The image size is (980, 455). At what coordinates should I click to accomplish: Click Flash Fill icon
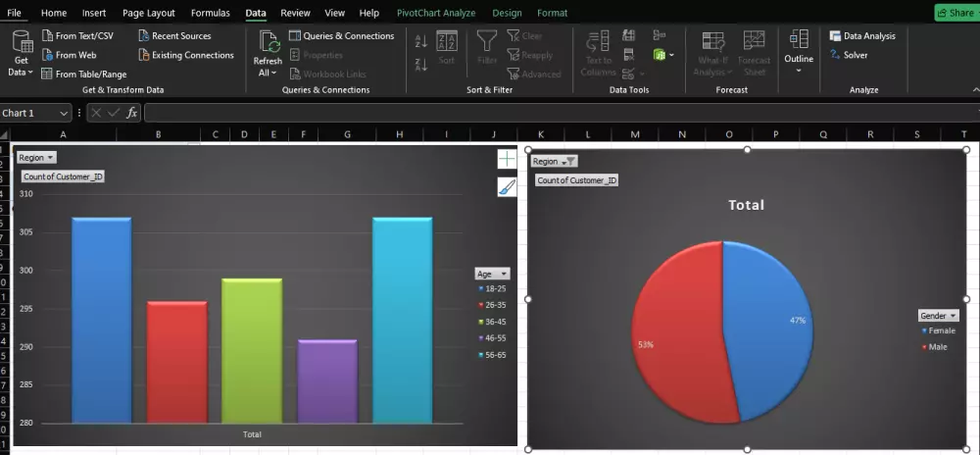(x=629, y=35)
